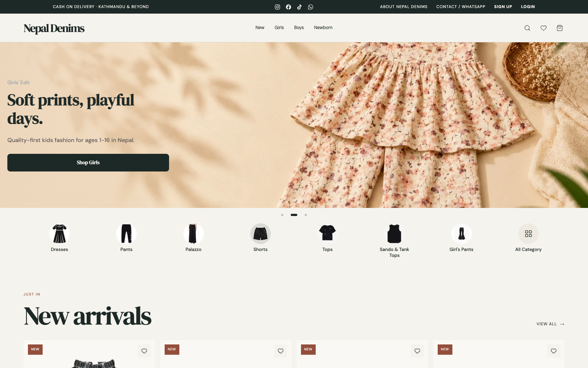Screen dimensions: 588x368
Task: Favorite the first new arrival product
Action: tap(144, 351)
